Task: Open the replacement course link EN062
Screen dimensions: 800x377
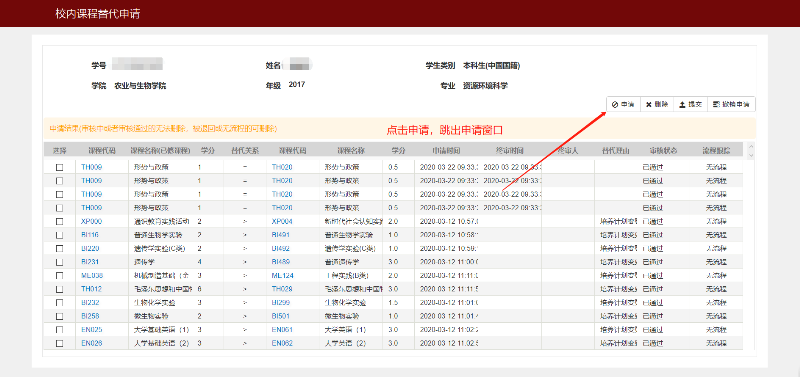Action: point(282,343)
